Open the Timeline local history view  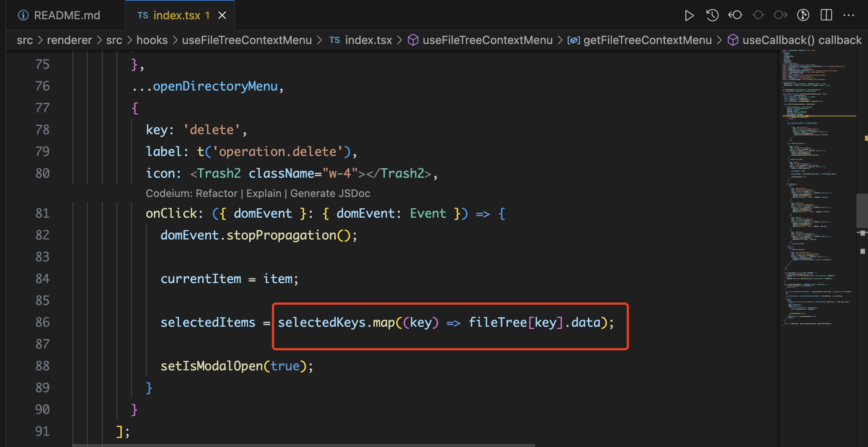(712, 15)
